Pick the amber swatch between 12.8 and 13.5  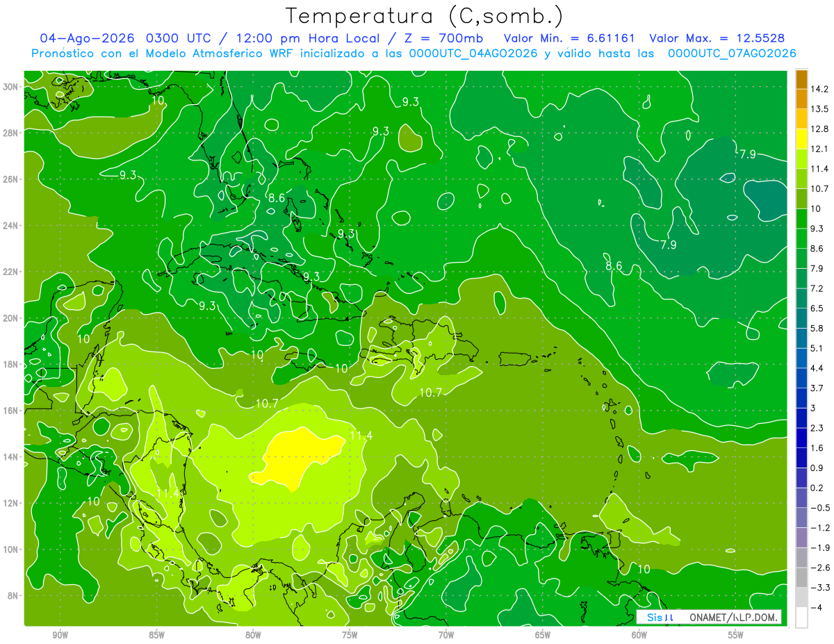(x=801, y=119)
